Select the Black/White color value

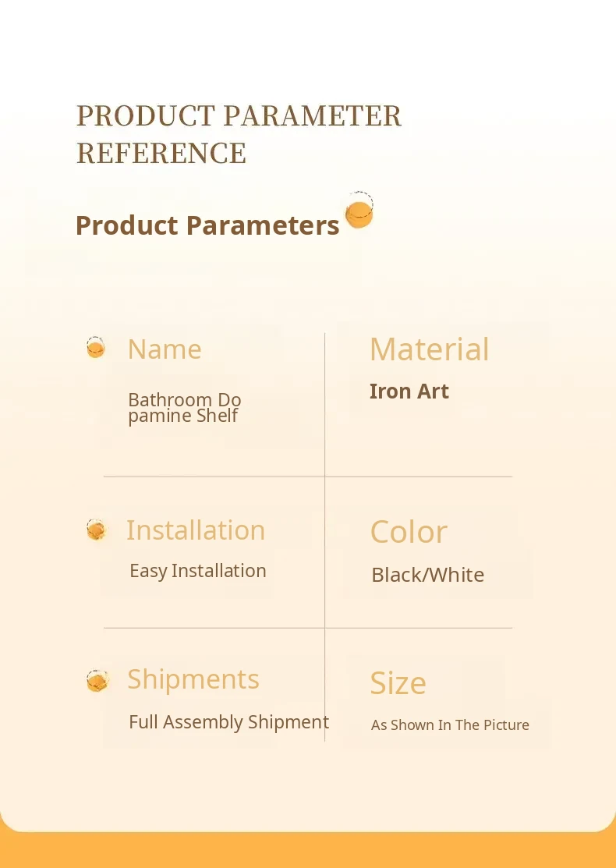pos(427,575)
